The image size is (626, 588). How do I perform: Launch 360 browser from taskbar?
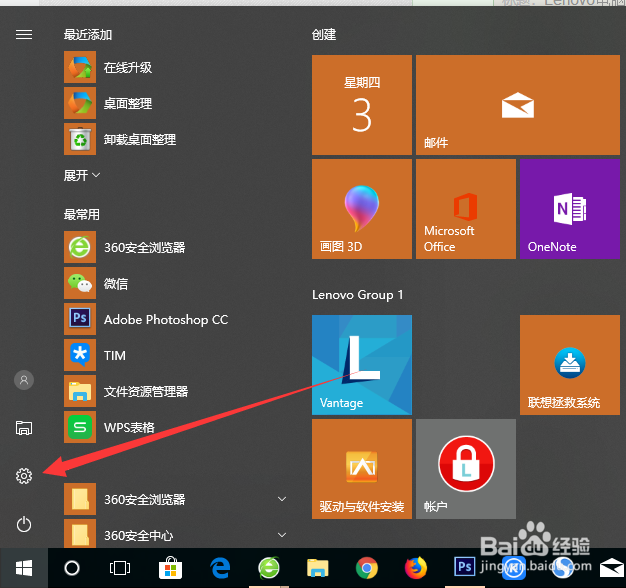click(x=269, y=568)
